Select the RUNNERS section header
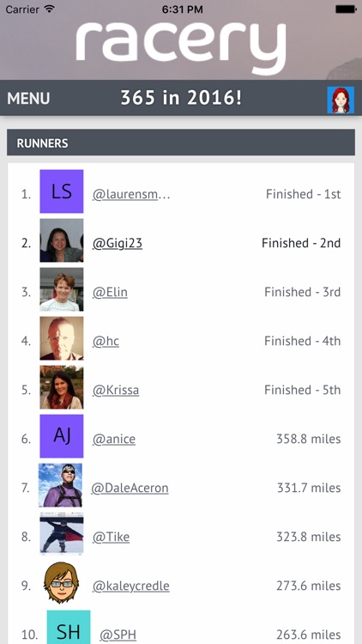The image size is (362, 644). tap(181, 143)
